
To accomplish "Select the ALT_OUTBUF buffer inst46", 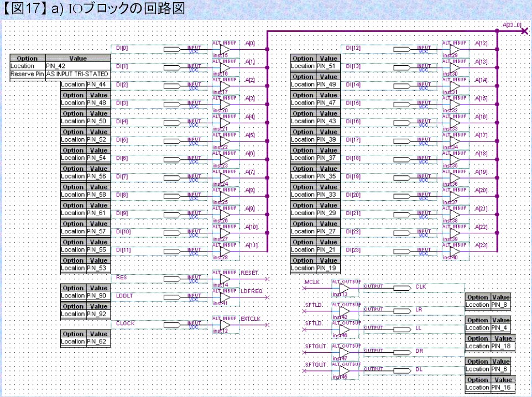I will (x=345, y=330).
